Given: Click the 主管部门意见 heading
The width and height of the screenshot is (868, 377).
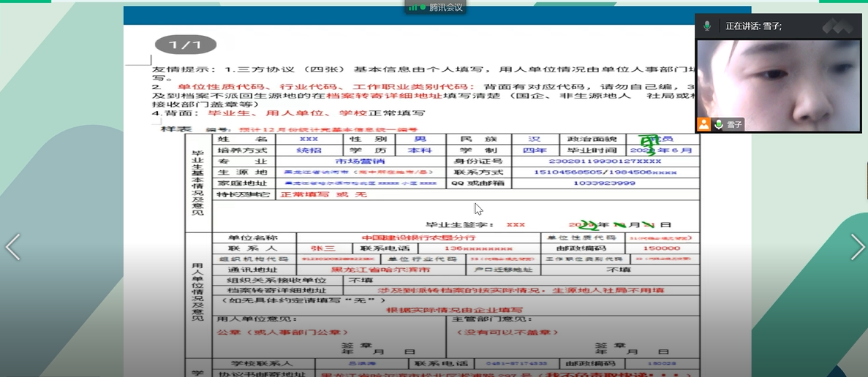Looking at the screenshot, I should [492, 319].
